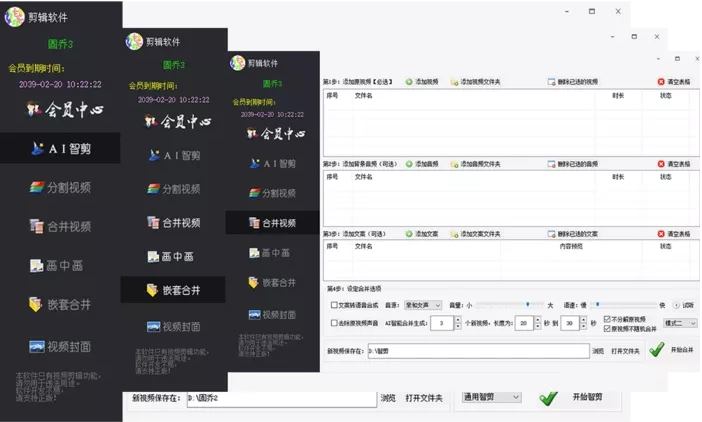Viewport: 702px width, 422px height.
Task: Click 会员中心 icon in the front window sidebar
Action: [x=253, y=133]
